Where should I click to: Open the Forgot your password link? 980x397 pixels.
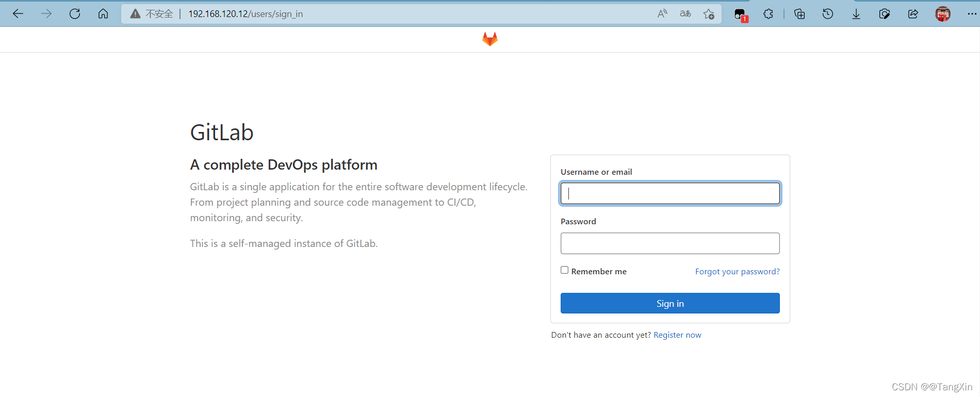[x=737, y=272]
